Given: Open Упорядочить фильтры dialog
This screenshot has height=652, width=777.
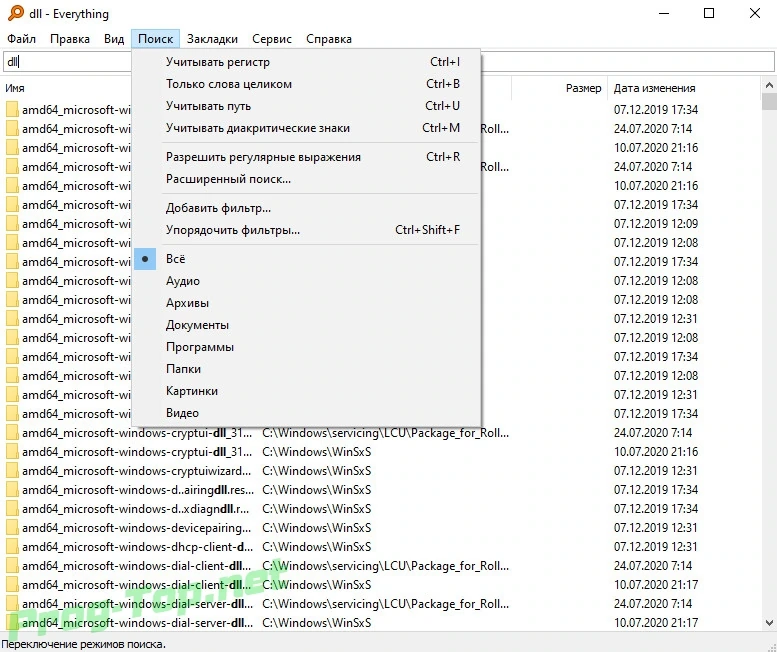Looking at the screenshot, I should tap(306, 230).
